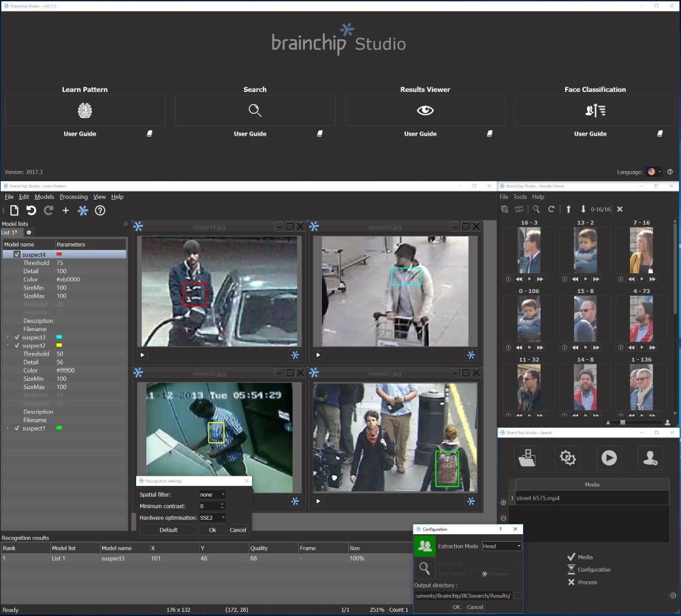Start processing with the Search play icon

tap(609, 458)
